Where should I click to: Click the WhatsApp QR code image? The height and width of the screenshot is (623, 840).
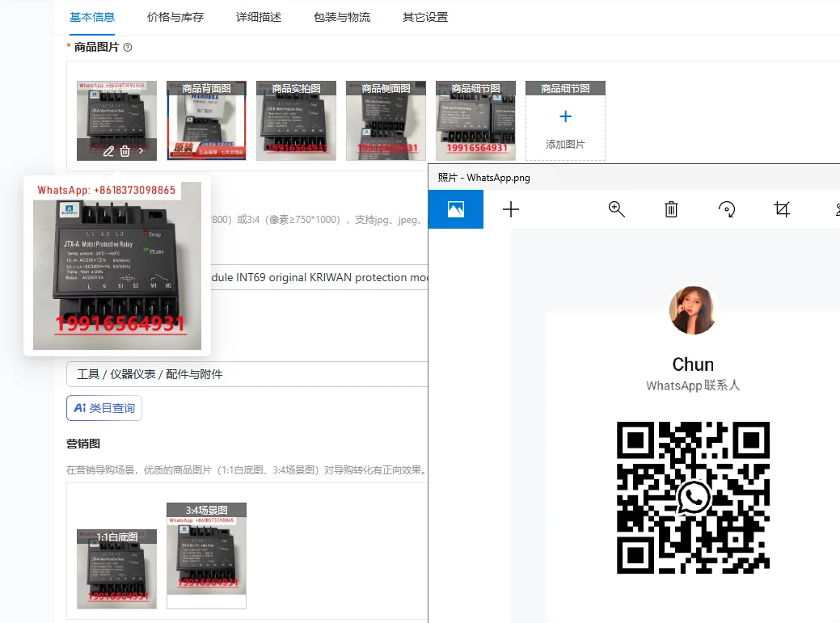tap(693, 498)
